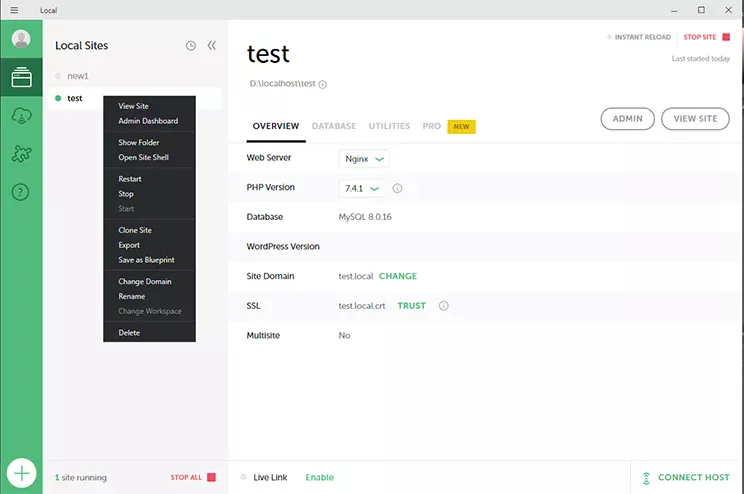This screenshot has height=494, width=744.
Task: Toggle Instant Reload
Action: tap(639, 37)
